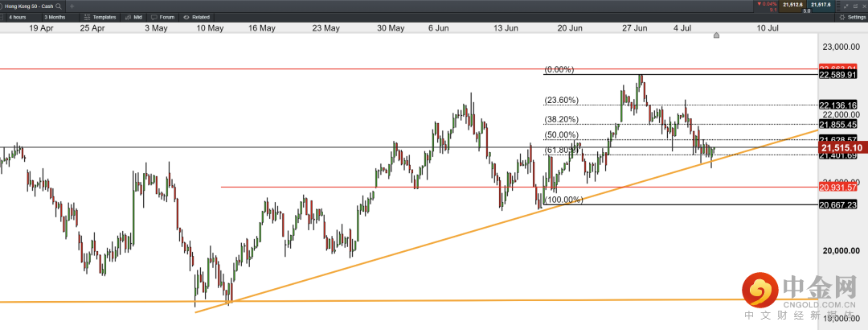Show Related instruments

tap(197, 17)
